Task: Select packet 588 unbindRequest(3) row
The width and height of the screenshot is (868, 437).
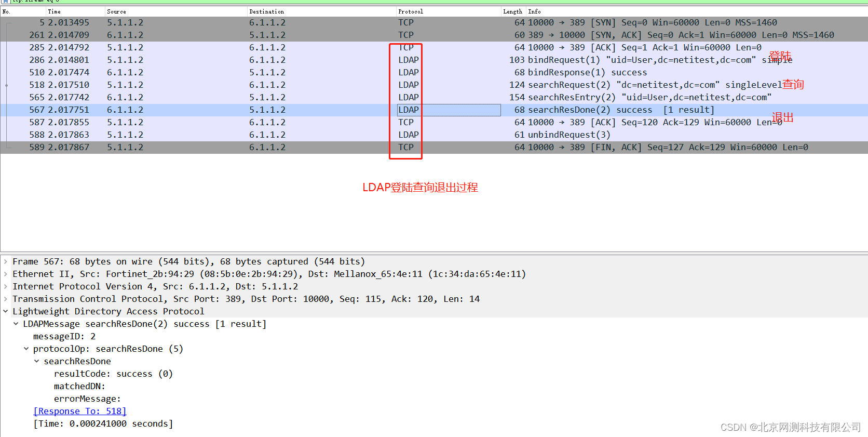Action: coord(434,135)
